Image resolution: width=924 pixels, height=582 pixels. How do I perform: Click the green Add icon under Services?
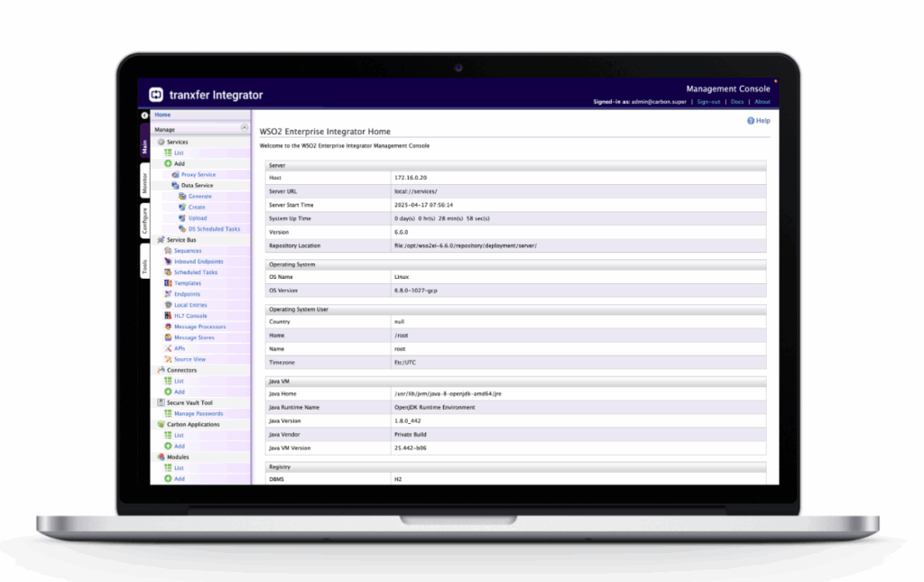pyautogui.click(x=168, y=164)
